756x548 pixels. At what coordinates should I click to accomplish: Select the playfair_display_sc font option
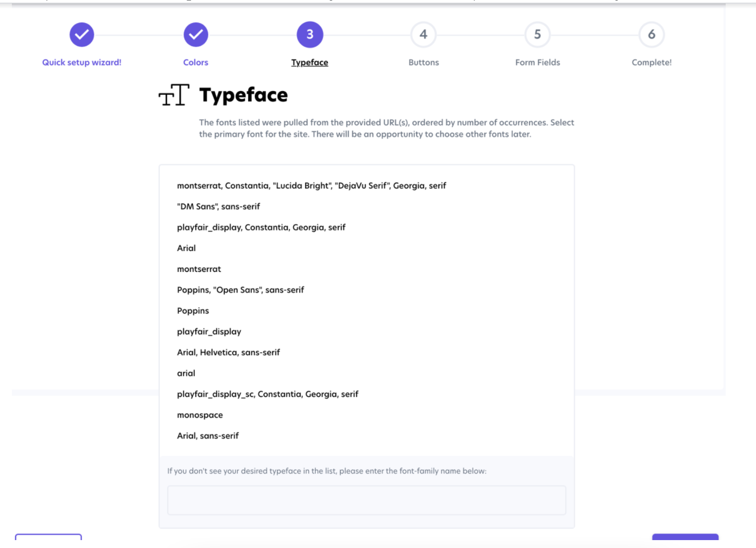pyautogui.click(x=268, y=394)
